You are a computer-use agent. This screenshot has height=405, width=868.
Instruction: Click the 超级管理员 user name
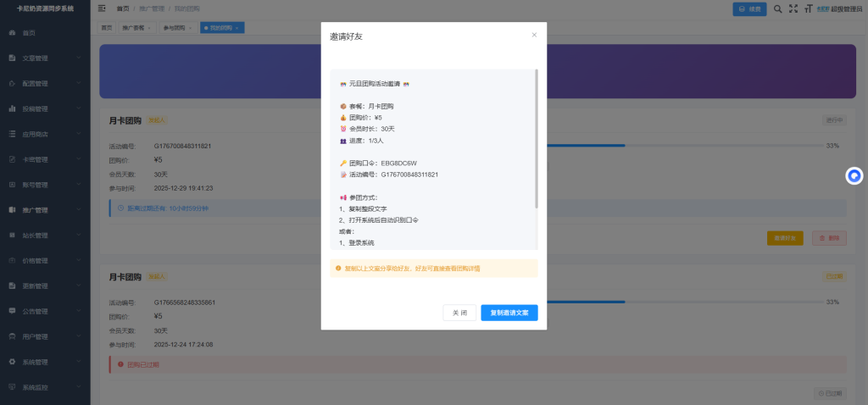846,8
